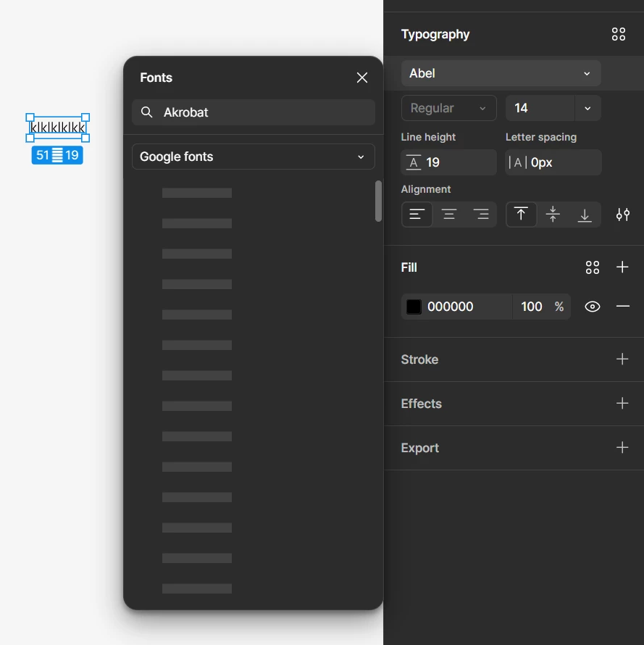The image size is (644, 645).
Task: Add a new fill with plus icon
Action: point(622,267)
